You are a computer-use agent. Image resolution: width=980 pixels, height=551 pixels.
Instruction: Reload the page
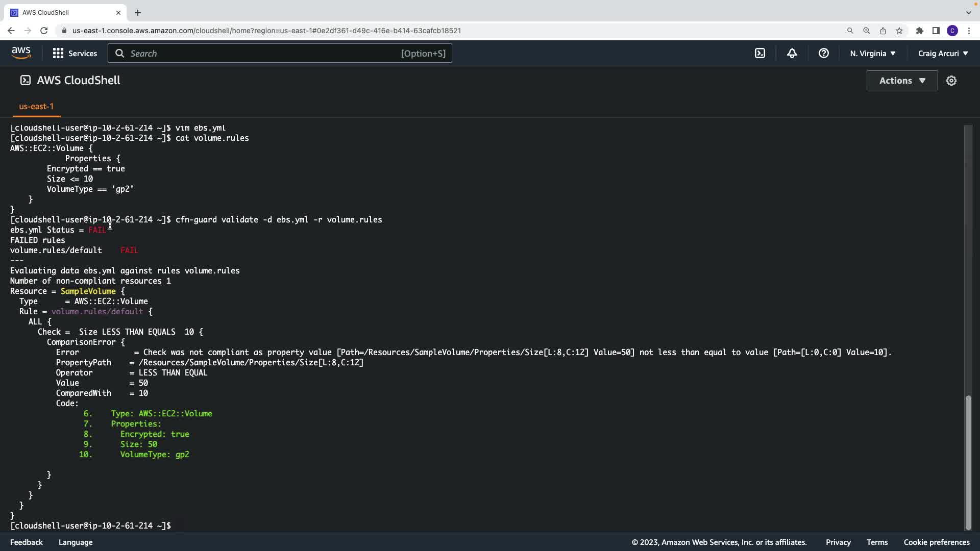point(44,31)
